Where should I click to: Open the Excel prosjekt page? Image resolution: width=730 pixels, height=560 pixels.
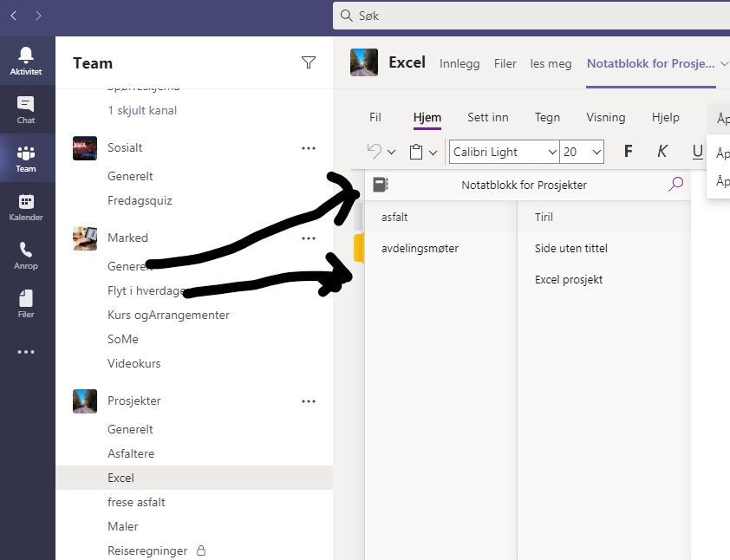click(569, 279)
